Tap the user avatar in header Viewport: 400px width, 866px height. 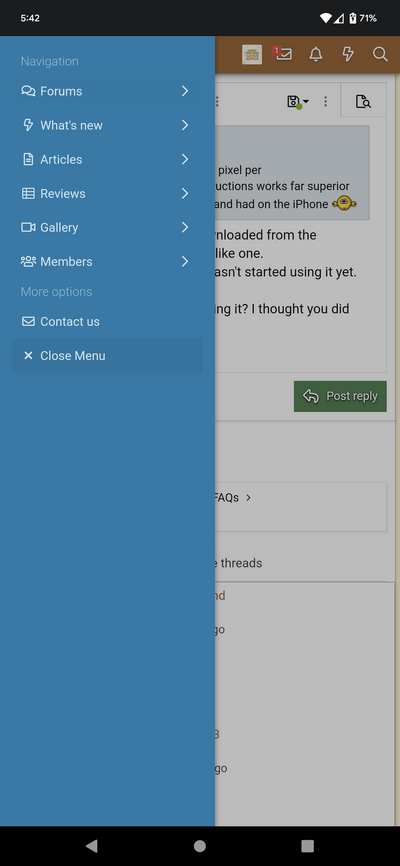[252, 54]
